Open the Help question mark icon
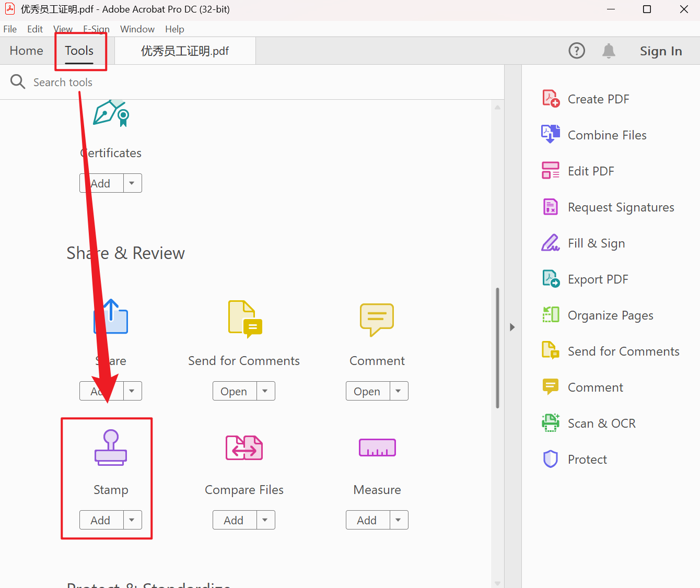 (x=577, y=51)
